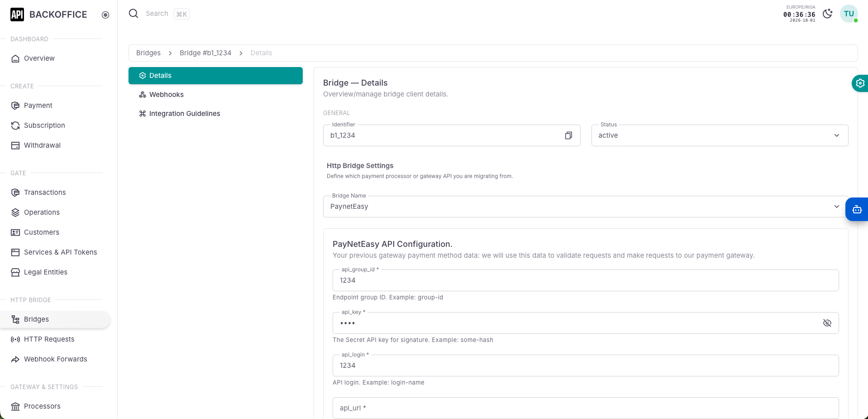Click the Services & API Tokens icon
The image size is (868, 419).
pos(15,252)
